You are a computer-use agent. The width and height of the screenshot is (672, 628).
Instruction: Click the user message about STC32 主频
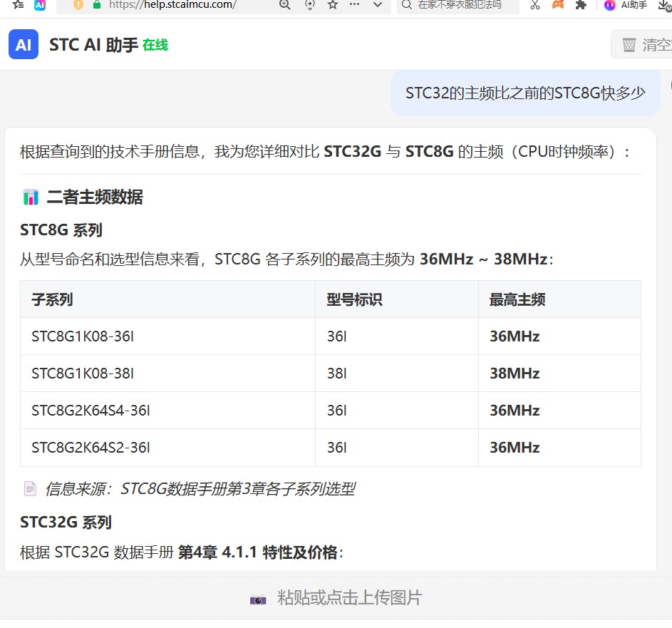point(525,93)
